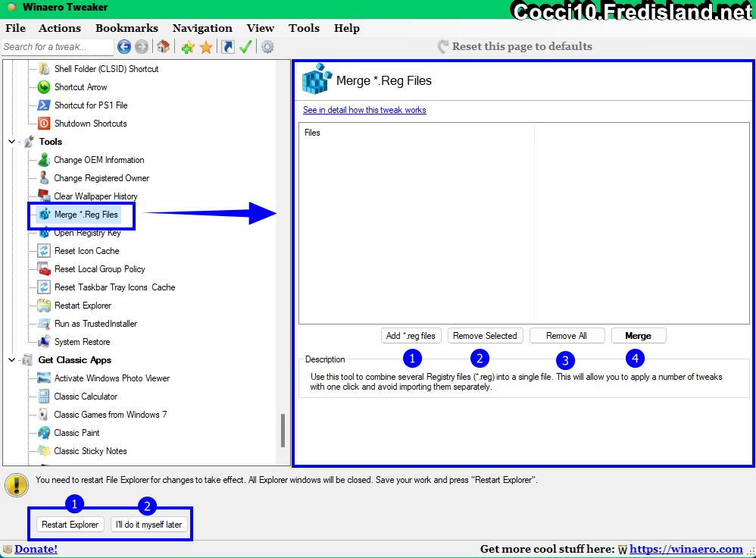Open the Help menu
The height and width of the screenshot is (558, 756).
(x=347, y=28)
